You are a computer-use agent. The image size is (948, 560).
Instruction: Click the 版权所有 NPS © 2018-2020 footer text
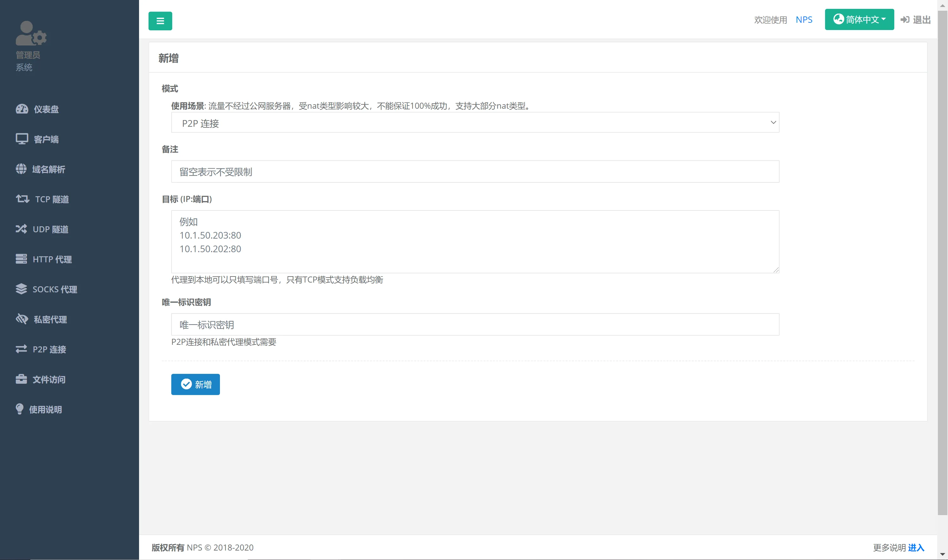click(203, 548)
